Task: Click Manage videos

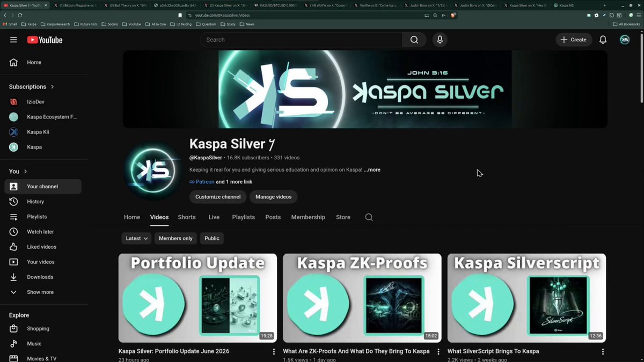Action: pyautogui.click(x=274, y=197)
